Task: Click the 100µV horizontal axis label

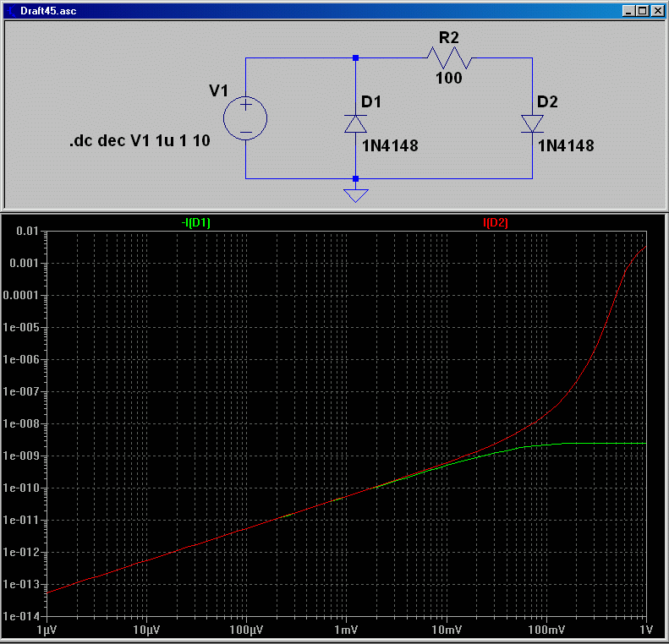Action: [246, 630]
